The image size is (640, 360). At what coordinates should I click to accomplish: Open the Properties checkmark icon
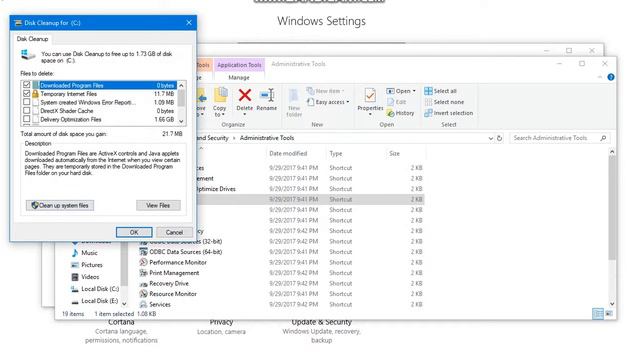pos(370,96)
